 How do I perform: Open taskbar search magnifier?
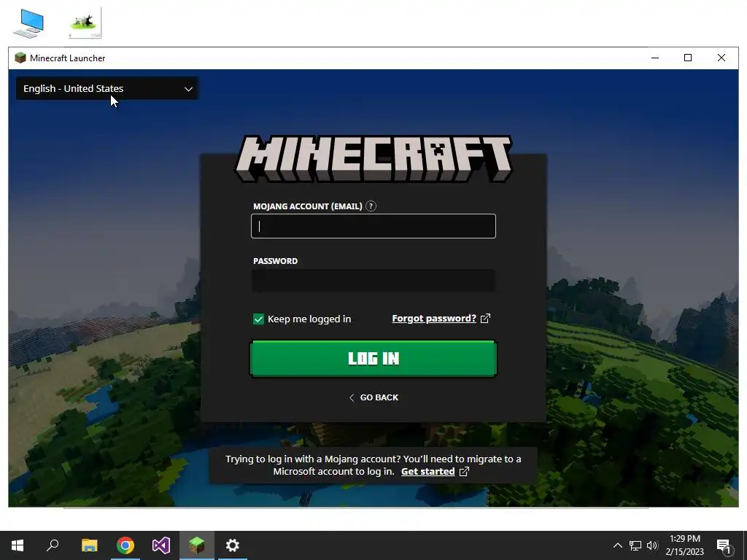coord(53,545)
